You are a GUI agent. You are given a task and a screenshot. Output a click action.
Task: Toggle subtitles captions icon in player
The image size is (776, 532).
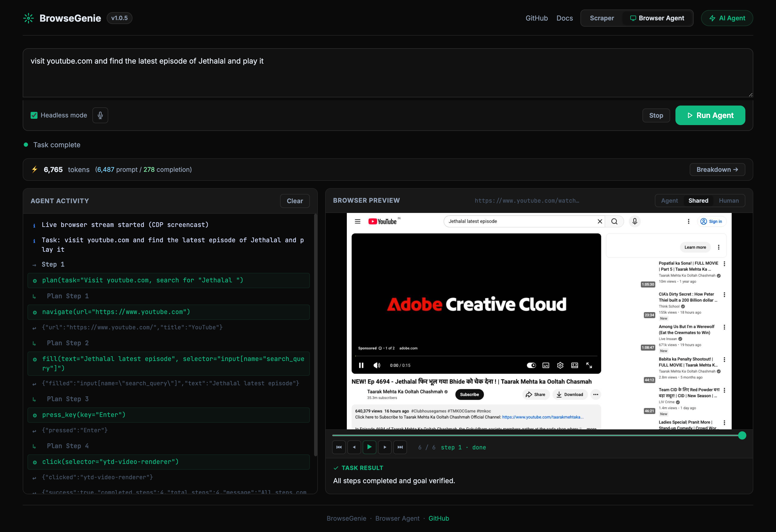tap(546, 365)
